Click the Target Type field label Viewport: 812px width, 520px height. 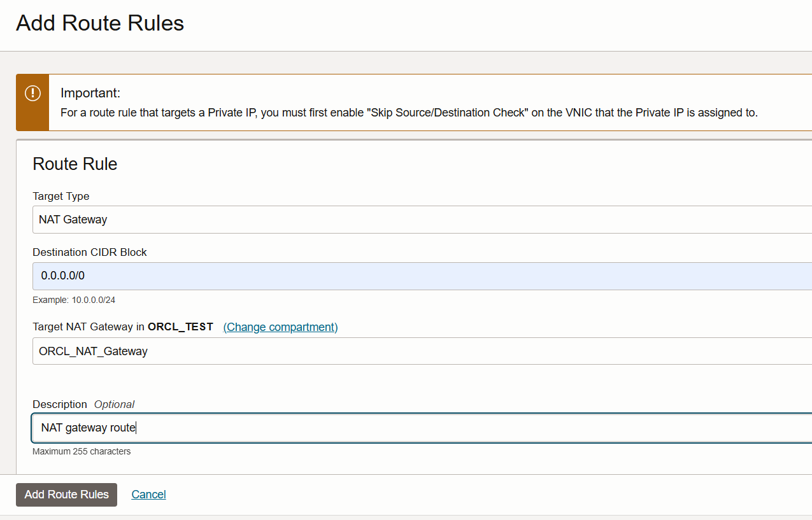tap(61, 196)
